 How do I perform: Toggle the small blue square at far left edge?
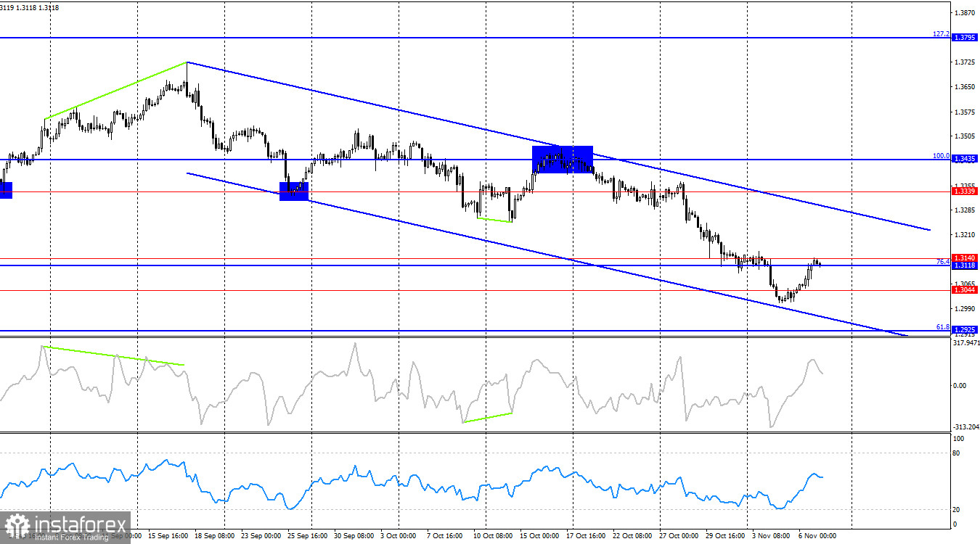pyautogui.click(x=5, y=191)
